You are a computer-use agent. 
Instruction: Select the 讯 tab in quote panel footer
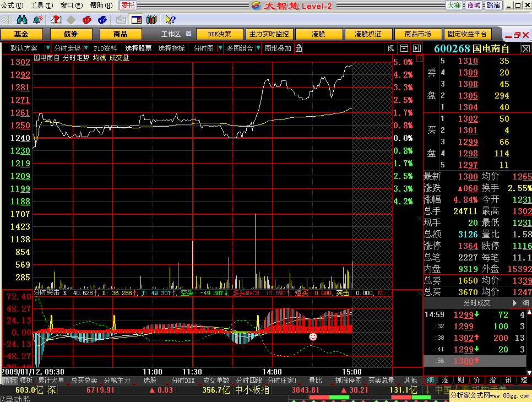pyautogui.click(x=508, y=380)
